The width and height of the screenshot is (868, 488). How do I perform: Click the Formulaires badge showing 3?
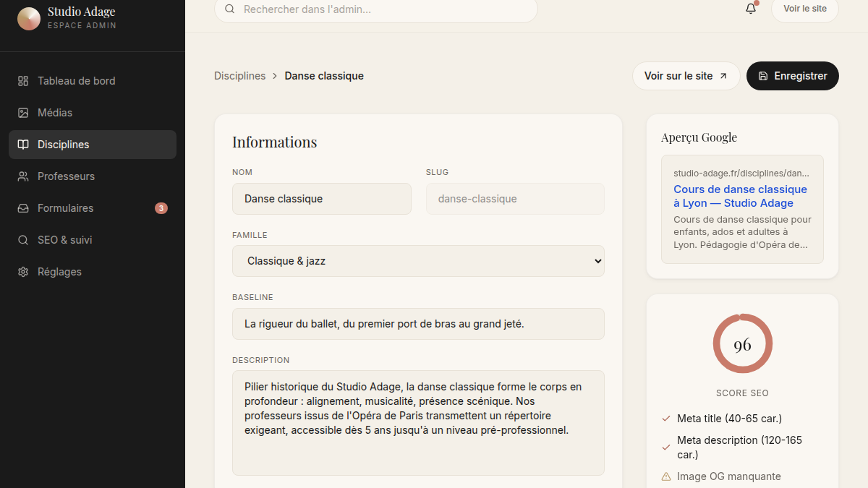click(161, 208)
